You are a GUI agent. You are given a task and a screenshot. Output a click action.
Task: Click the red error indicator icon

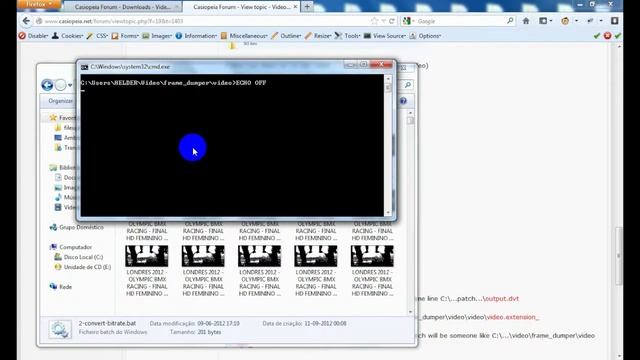[607, 36]
